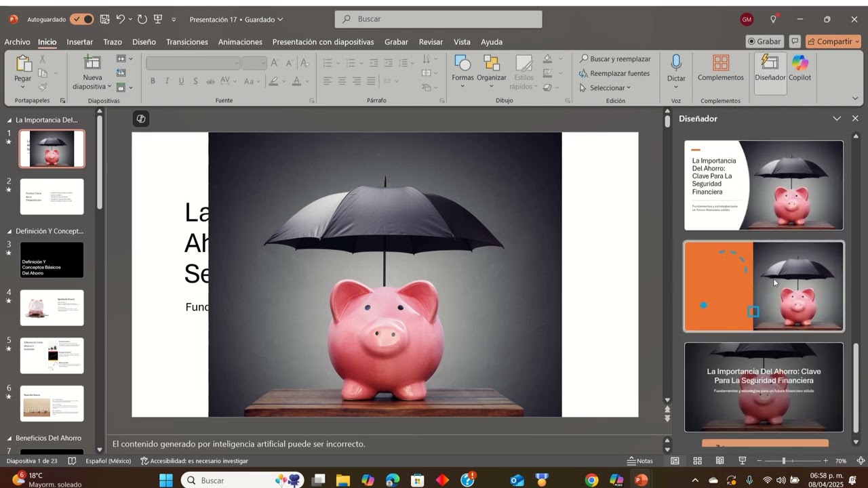Click the Pegar clipboard icon
This screenshot has height=488, width=868.
tap(23, 64)
